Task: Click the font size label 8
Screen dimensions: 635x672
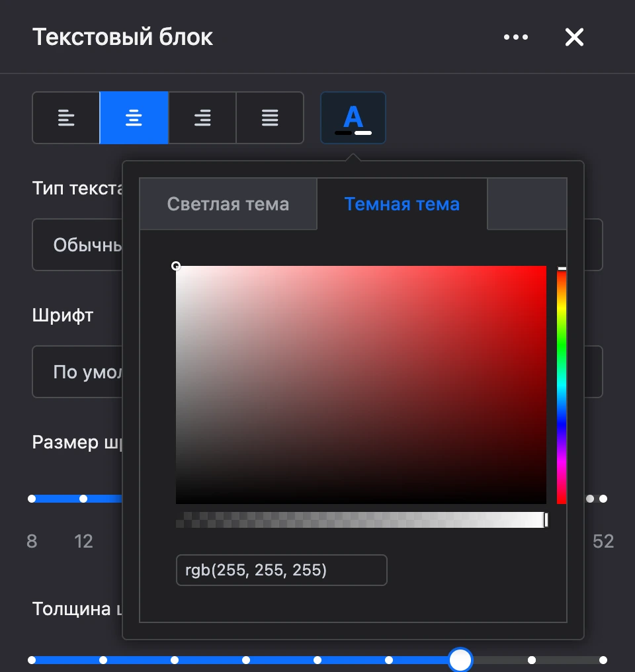Action: (x=32, y=541)
